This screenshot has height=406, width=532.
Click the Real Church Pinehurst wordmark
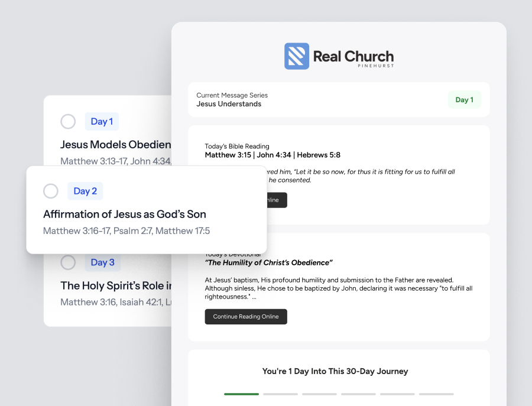click(353, 57)
